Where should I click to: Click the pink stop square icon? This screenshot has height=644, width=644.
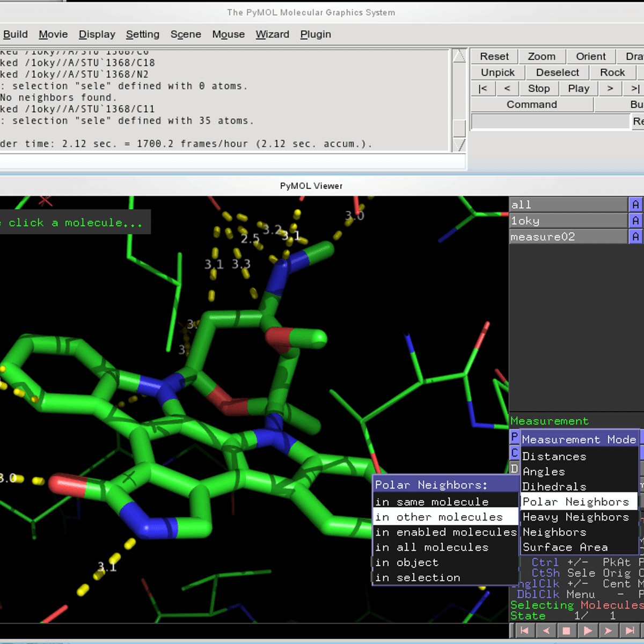566,631
